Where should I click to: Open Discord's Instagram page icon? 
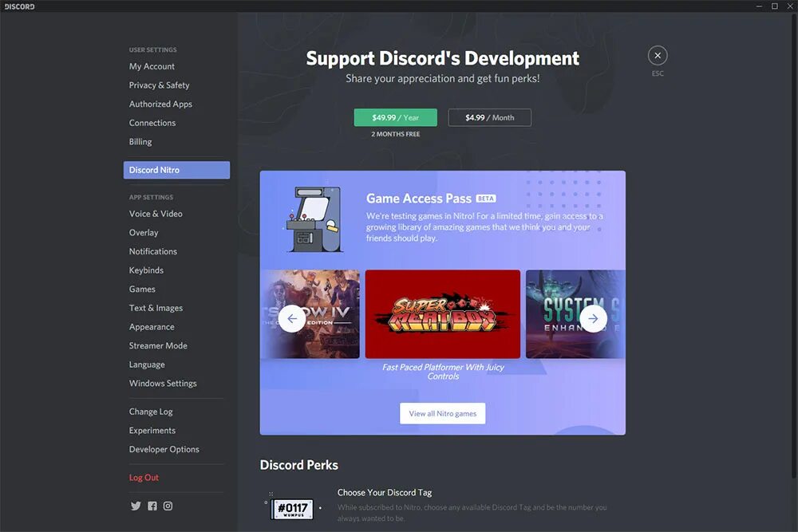coord(168,506)
